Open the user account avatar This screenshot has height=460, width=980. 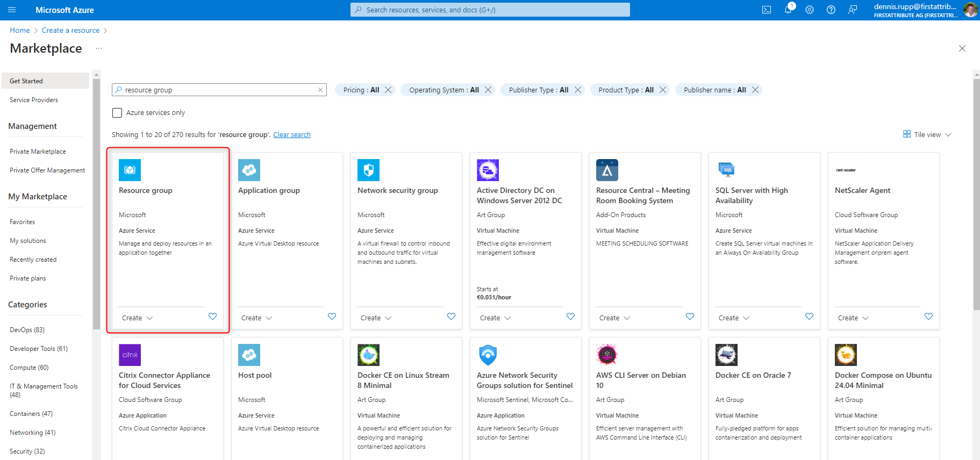pyautogui.click(x=970, y=10)
